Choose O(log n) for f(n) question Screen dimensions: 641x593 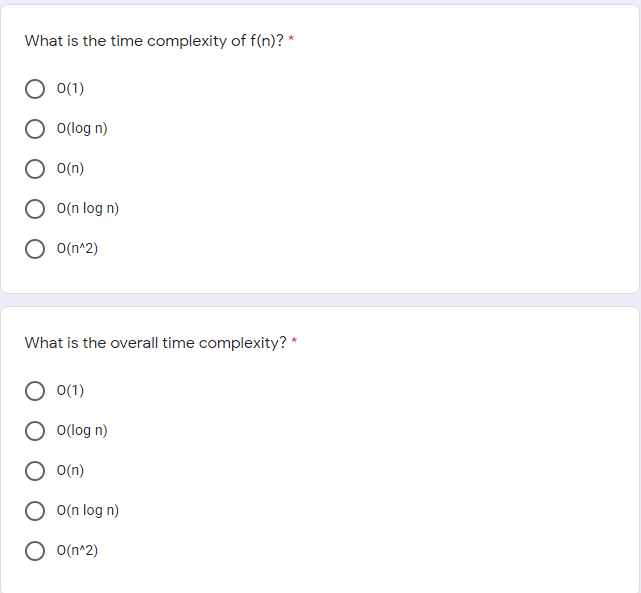pyautogui.click(x=35, y=129)
